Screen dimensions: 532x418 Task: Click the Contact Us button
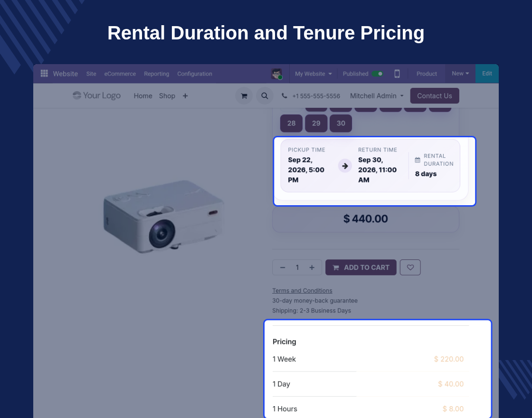pyautogui.click(x=435, y=95)
